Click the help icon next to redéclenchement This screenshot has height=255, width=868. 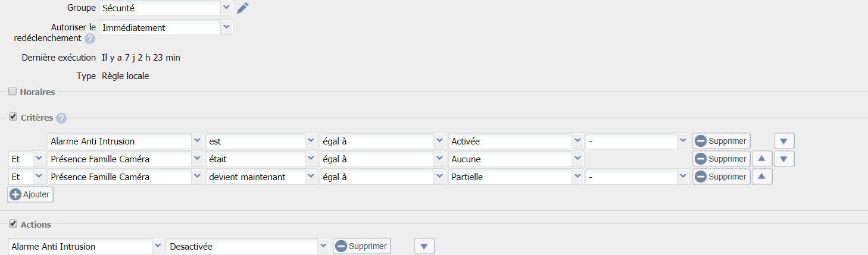point(90,39)
